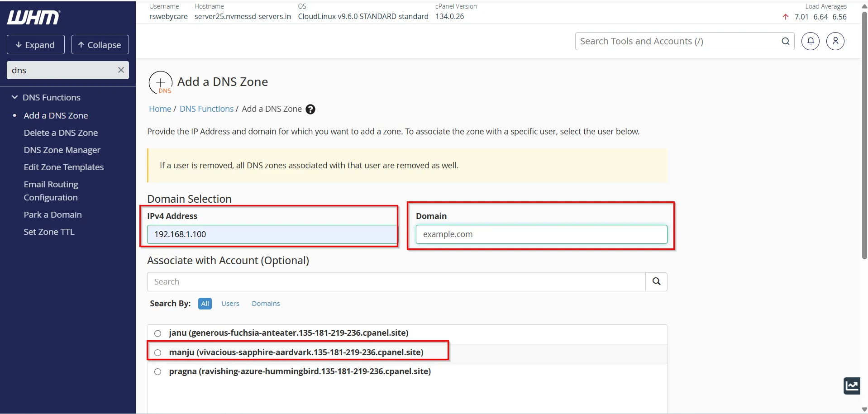The image size is (868, 414).
Task: Click the Add a DNS Zone page icon
Action: (x=161, y=82)
